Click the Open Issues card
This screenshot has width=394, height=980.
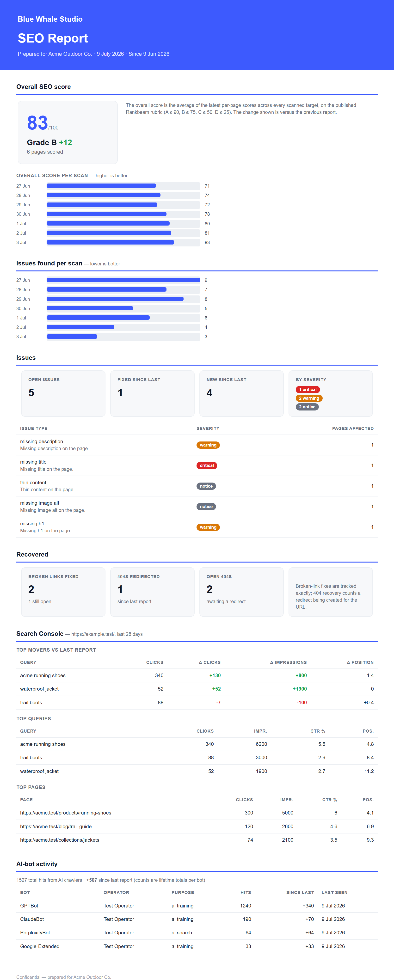pyautogui.click(x=63, y=393)
